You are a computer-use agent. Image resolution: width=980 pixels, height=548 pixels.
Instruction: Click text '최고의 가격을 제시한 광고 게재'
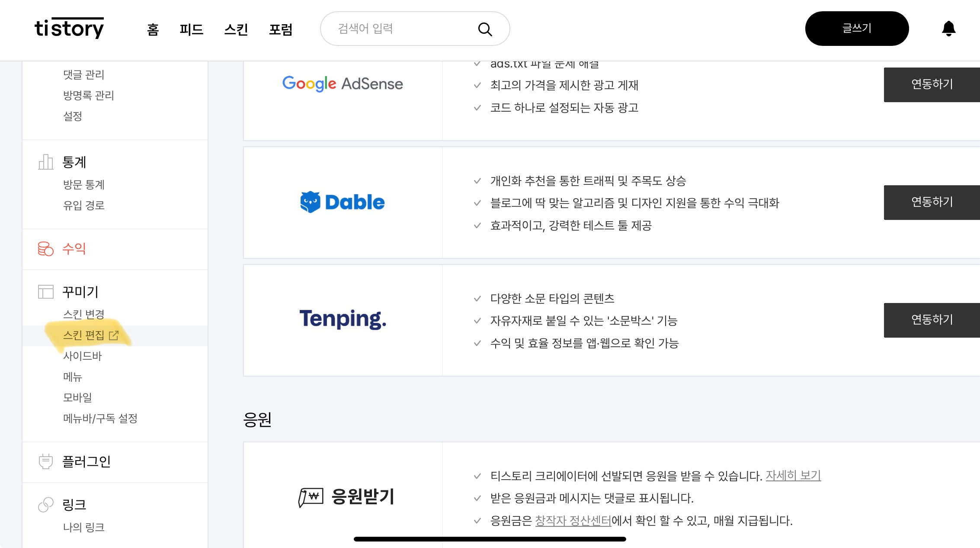564,85
